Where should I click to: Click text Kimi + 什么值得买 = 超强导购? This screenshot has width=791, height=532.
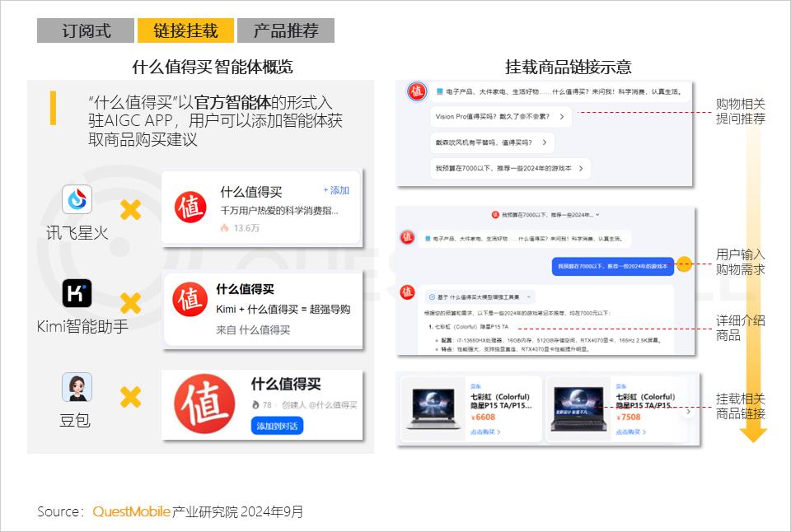(x=283, y=309)
